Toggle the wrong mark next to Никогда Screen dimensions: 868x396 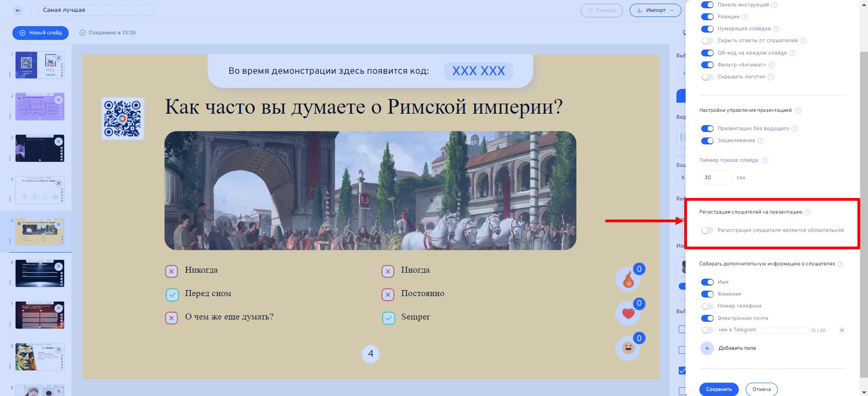tap(171, 271)
